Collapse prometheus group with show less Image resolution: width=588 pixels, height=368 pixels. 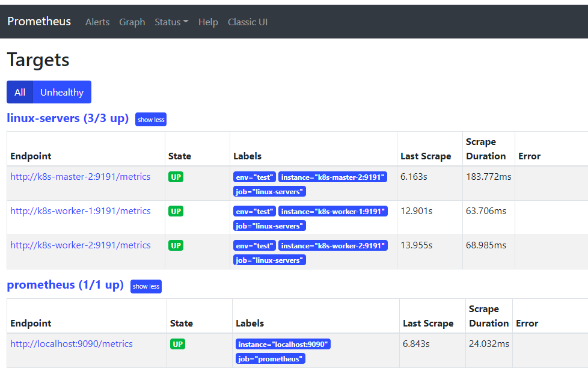tap(146, 287)
